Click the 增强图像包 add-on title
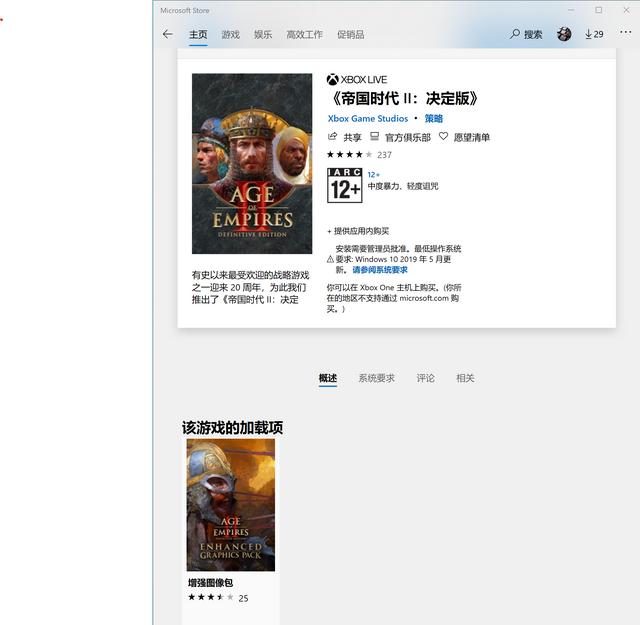Screen dimensions: 640x625 pyautogui.click(x=210, y=583)
